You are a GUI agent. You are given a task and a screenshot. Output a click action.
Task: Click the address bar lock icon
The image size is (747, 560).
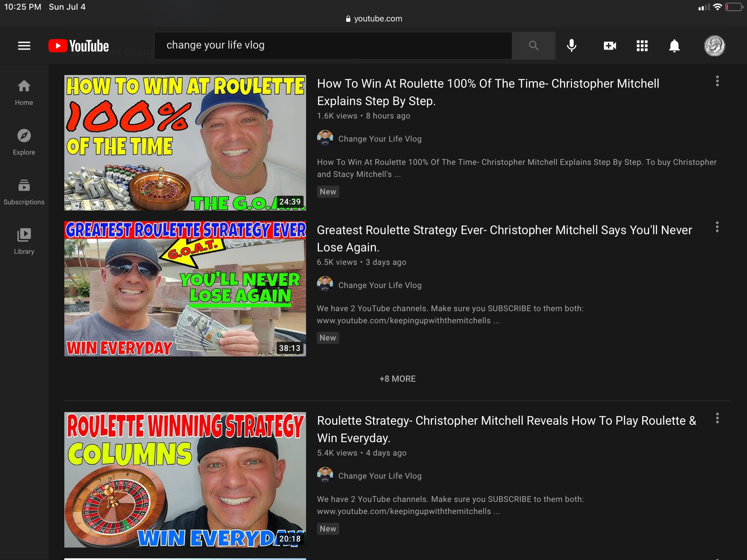[x=348, y=19]
